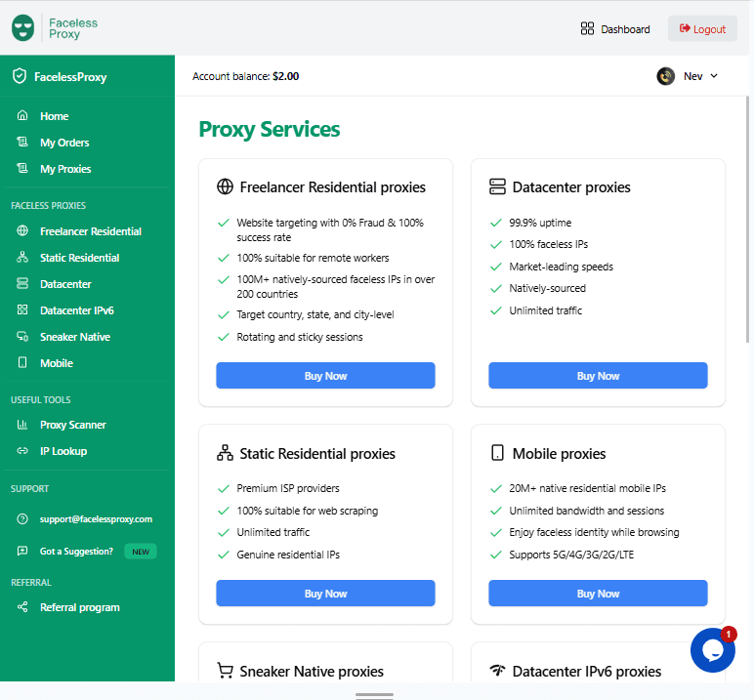Open the IP Lookup tool
This screenshot has height=700, width=754.
point(63,451)
